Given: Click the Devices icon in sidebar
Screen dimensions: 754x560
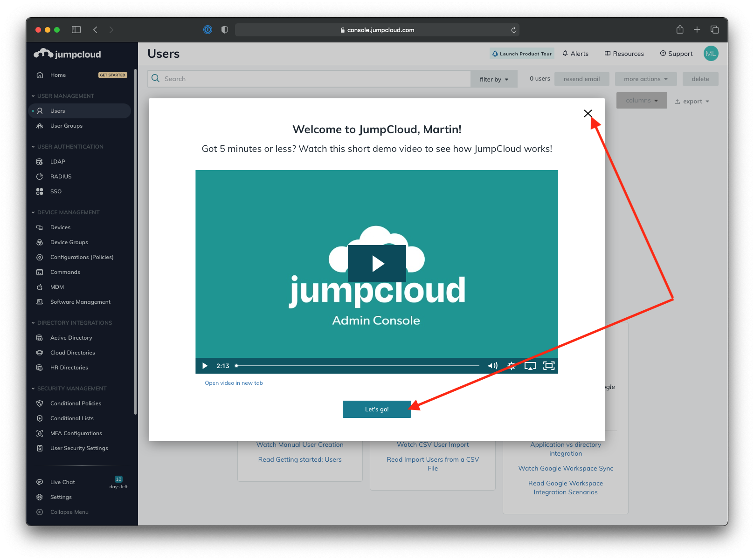Looking at the screenshot, I should [40, 227].
